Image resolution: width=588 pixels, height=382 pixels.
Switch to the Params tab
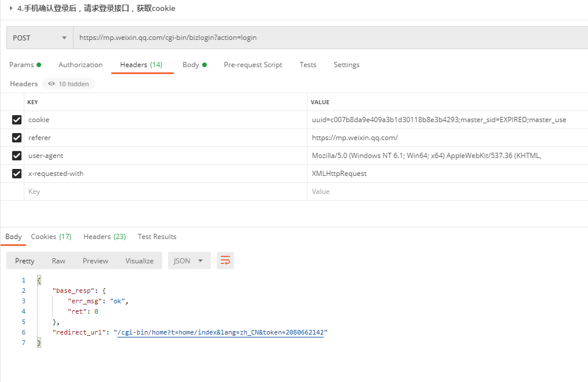(x=25, y=65)
